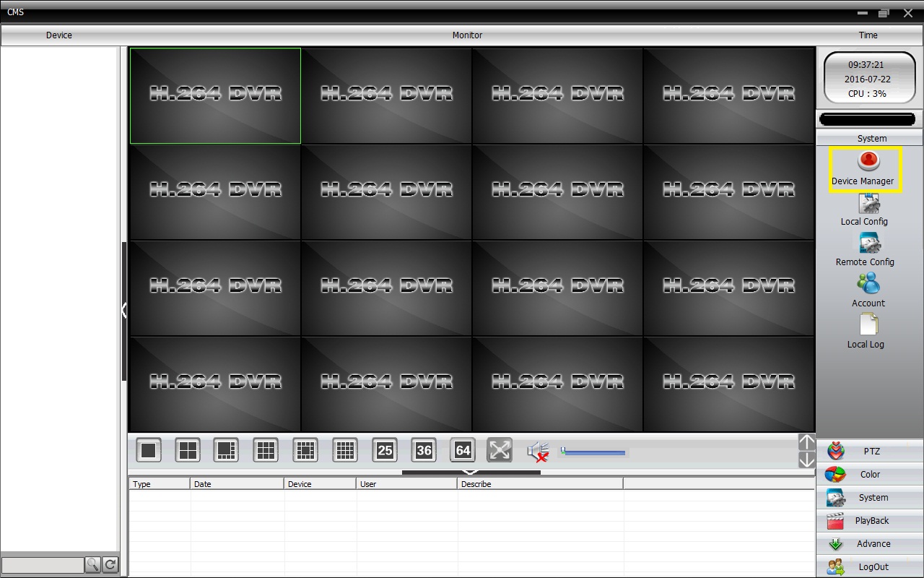Expand the PTZ control panel

click(871, 452)
